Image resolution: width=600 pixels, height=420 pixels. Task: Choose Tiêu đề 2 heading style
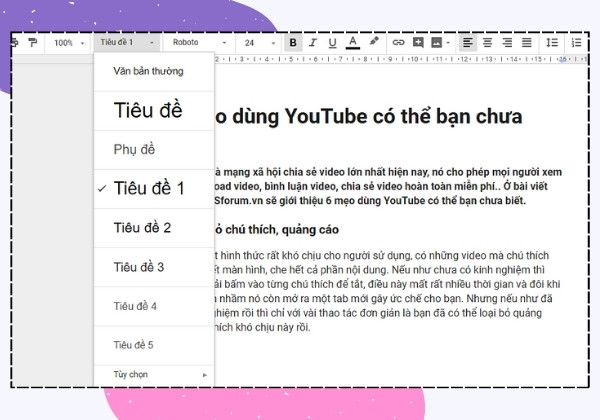(x=154, y=228)
